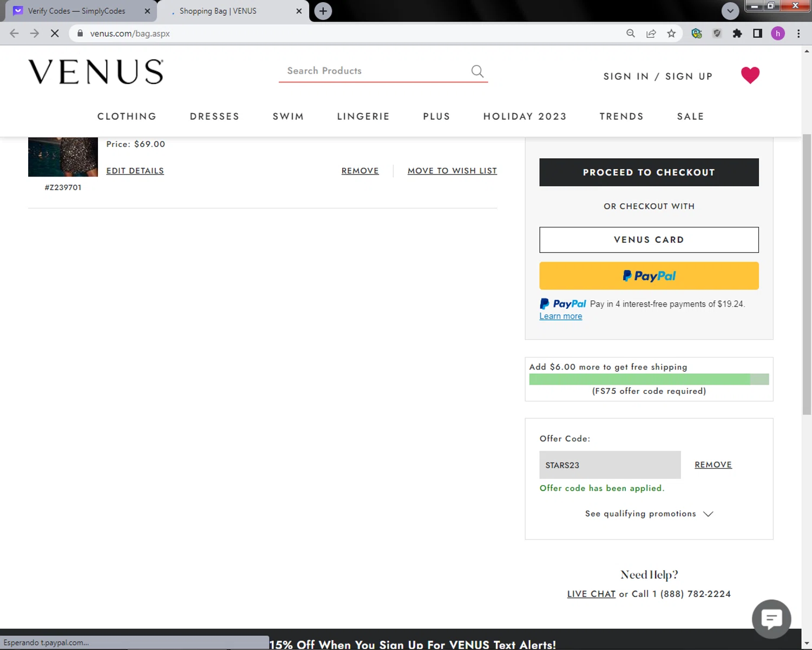Share this page icon in address bar
Viewport: 812px width, 650px height.
(x=651, y=34)
